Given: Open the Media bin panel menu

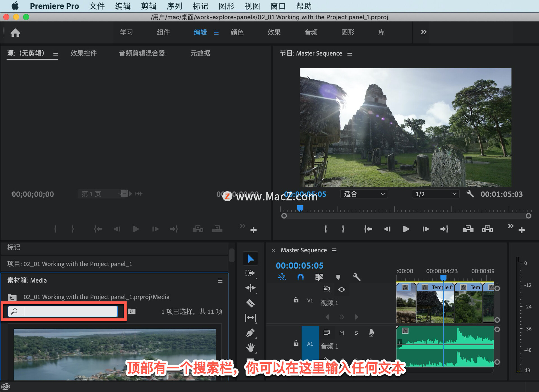Looking at the screenshot, I should pos(220,281).
